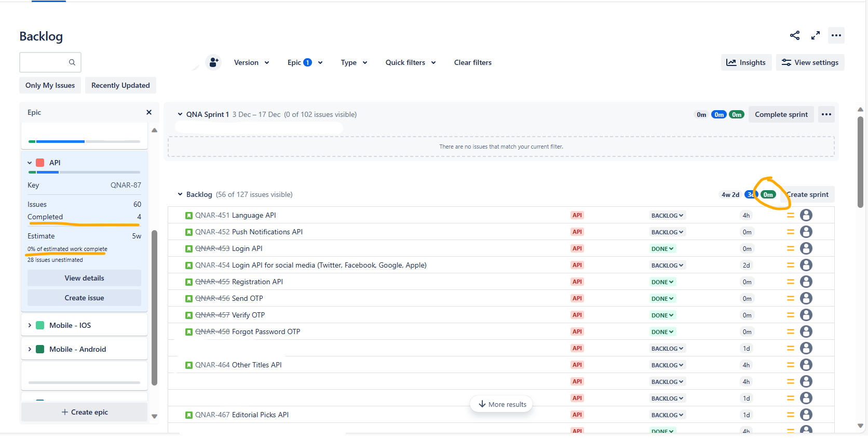
Task: Change status of QNAR-451 from Backlog
Action: coord(667,215)
